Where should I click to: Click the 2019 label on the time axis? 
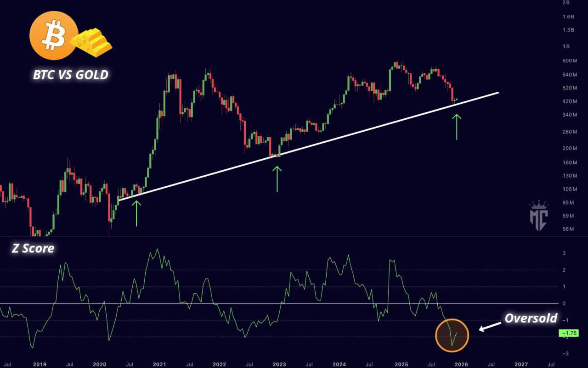pos(40,364)
